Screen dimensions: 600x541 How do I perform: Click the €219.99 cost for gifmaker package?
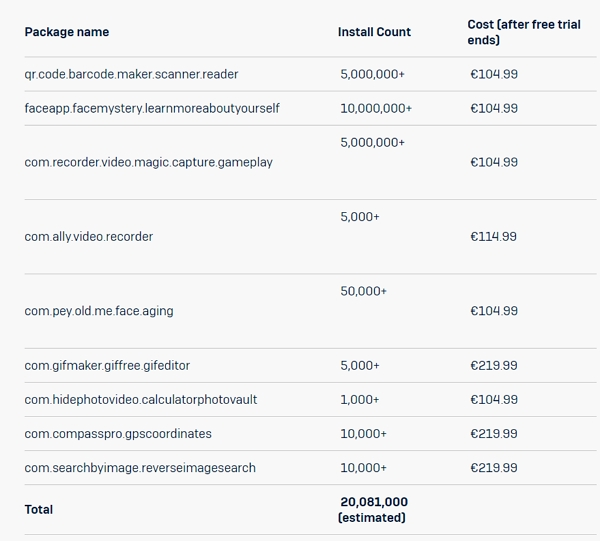pyautogui.click(x=494, y=365)
